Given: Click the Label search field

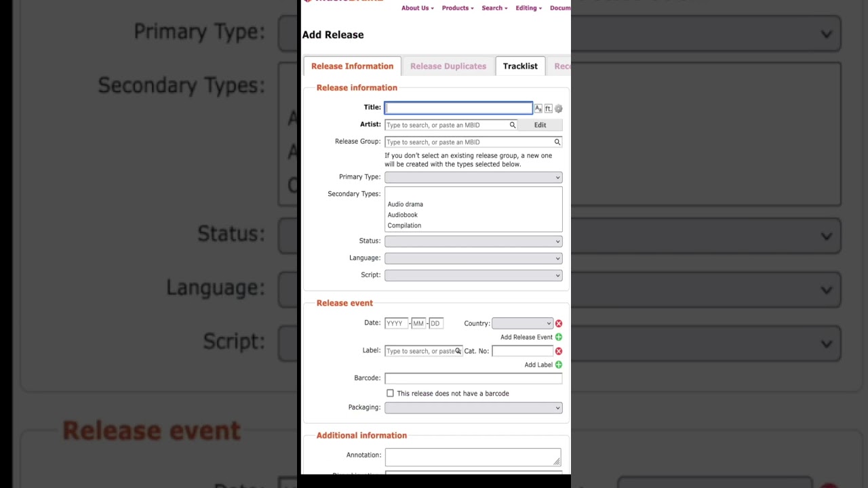Looking at the screenshot, I should [x=423, y=351].
